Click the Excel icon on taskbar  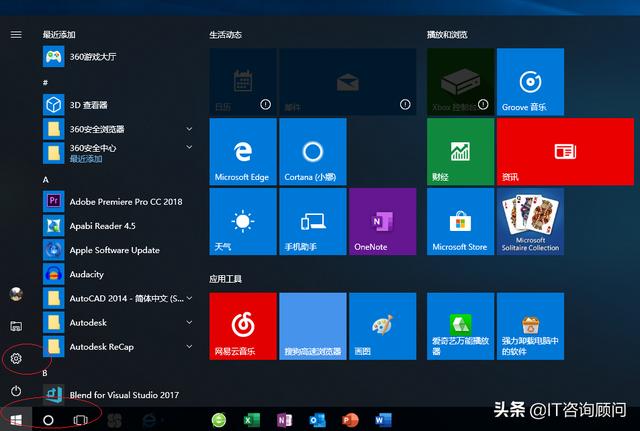click(252, 420)
